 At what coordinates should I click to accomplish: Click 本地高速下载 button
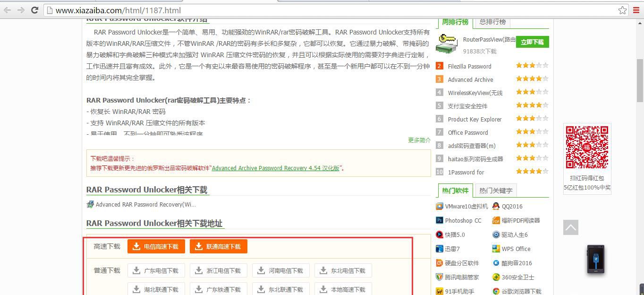pos(343,289)
